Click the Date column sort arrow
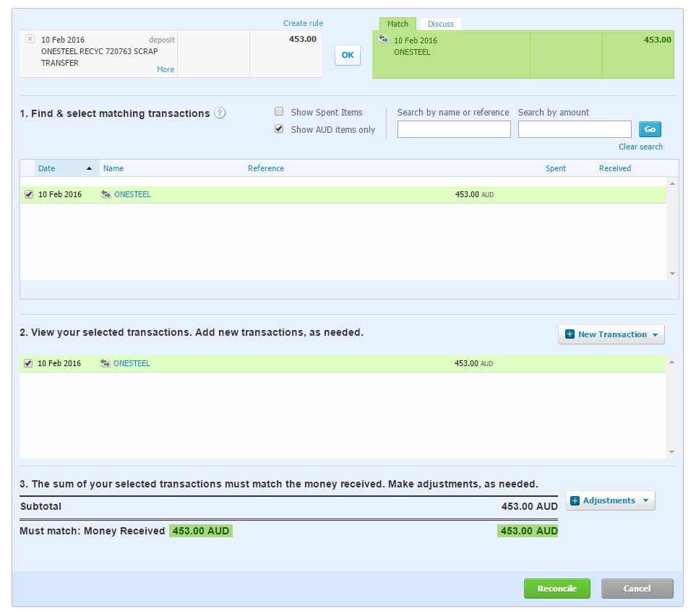This screenshot has height=616, width=696. (89, 168)
